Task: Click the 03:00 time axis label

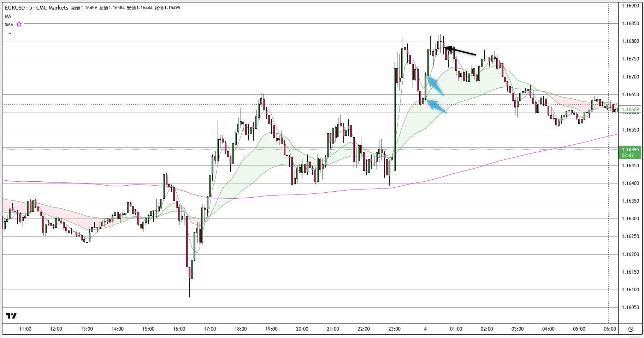Action: tap(518, 329)
